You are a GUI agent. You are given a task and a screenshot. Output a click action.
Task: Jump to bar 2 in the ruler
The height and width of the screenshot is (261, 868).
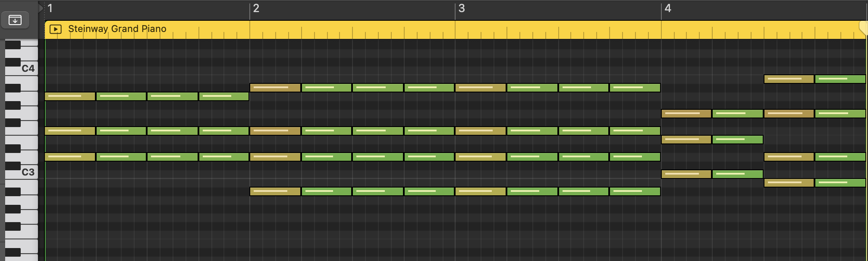click(x=256, y=8)
